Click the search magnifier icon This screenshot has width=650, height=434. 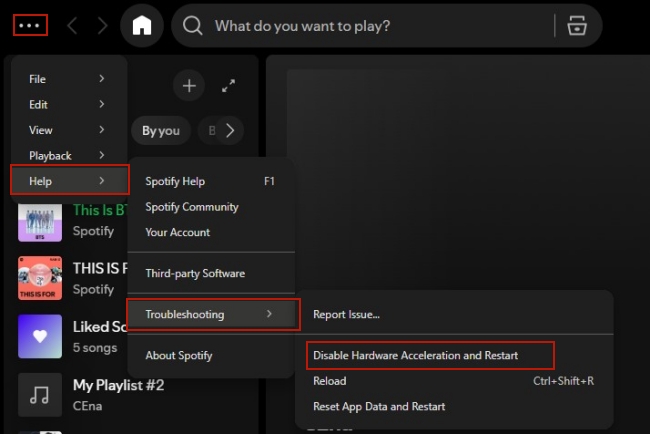(x=193, y=26)
